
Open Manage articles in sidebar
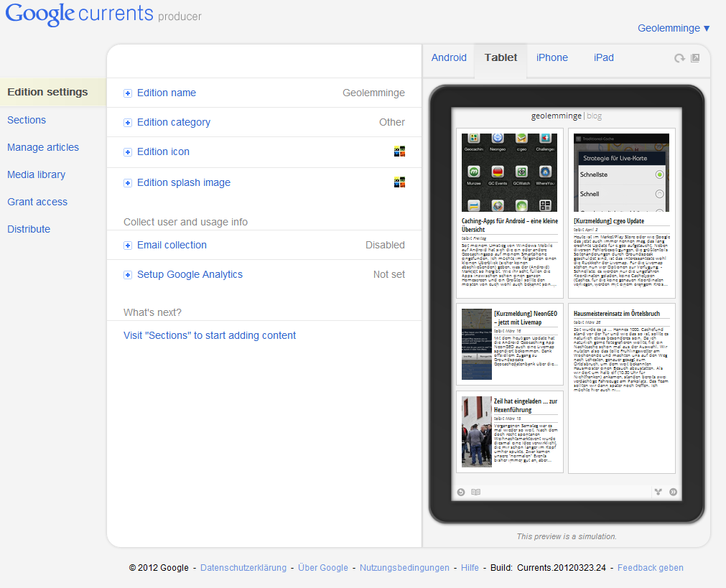click(x=43, y=147)
